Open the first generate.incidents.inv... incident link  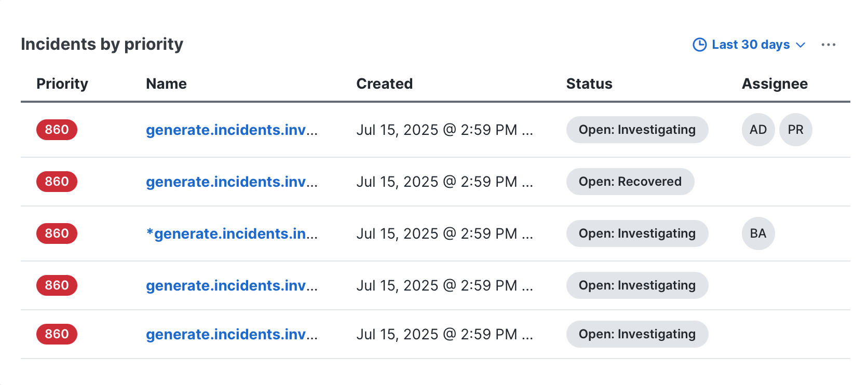point(232,130)
